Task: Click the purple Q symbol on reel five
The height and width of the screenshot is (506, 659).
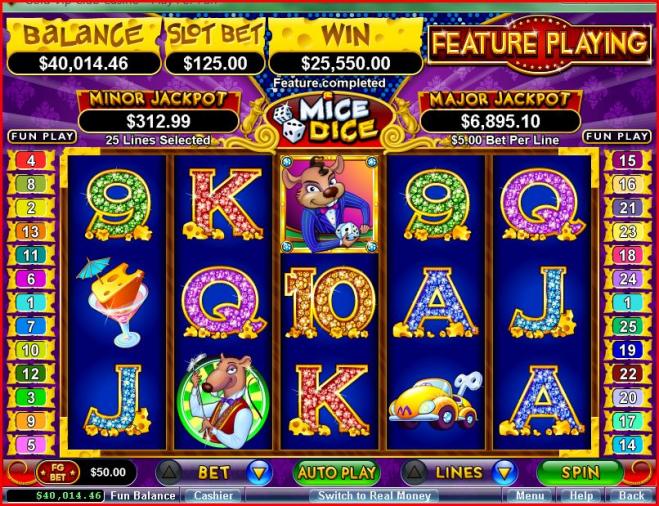Action: tap(543, 205)
